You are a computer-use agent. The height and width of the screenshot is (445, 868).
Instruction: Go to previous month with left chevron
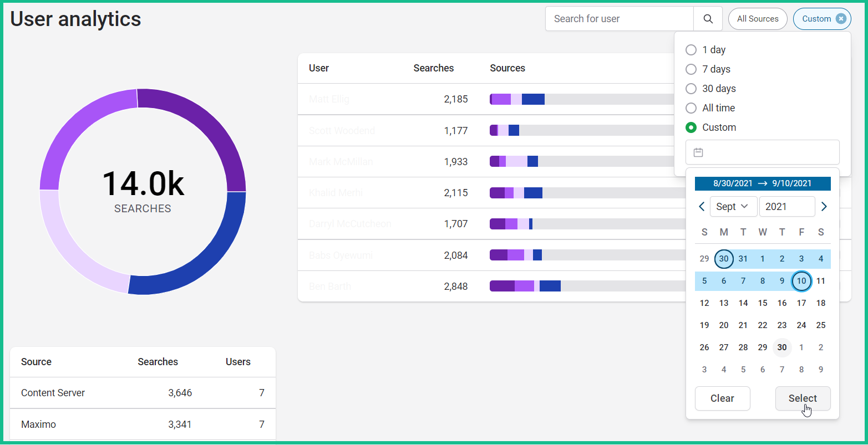[x=701, y=206]
